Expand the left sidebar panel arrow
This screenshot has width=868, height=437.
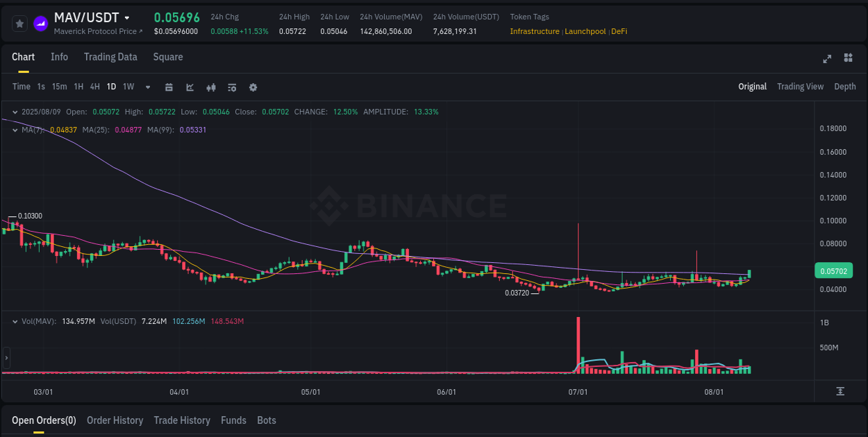6,357
